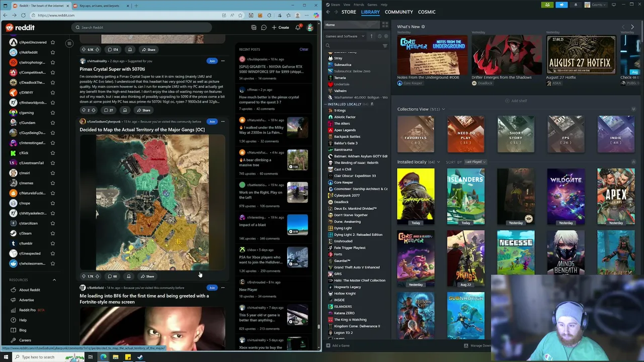This screenshot has height=362, width=644.
Task: Open Steam library advanced filter icon
Action: coord(385,46)
